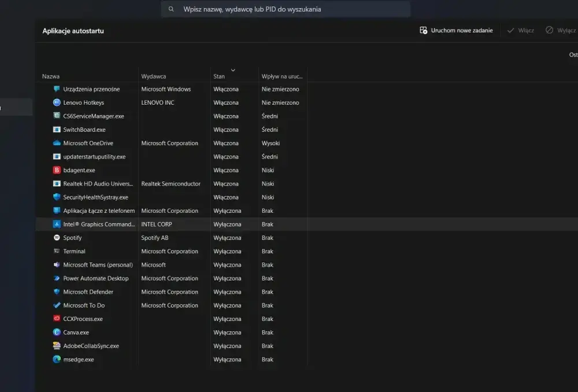Viewport: 578px width, 392px height.
Task: Click the Microsoft OneDrive cloud icon
Action: pyautogui.click(x=57, y=143)
